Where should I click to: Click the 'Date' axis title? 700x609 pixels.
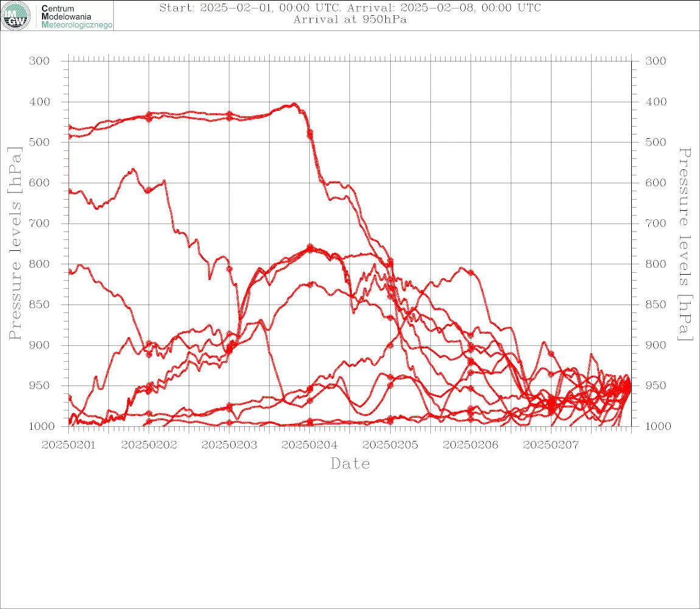coord(350,464)
